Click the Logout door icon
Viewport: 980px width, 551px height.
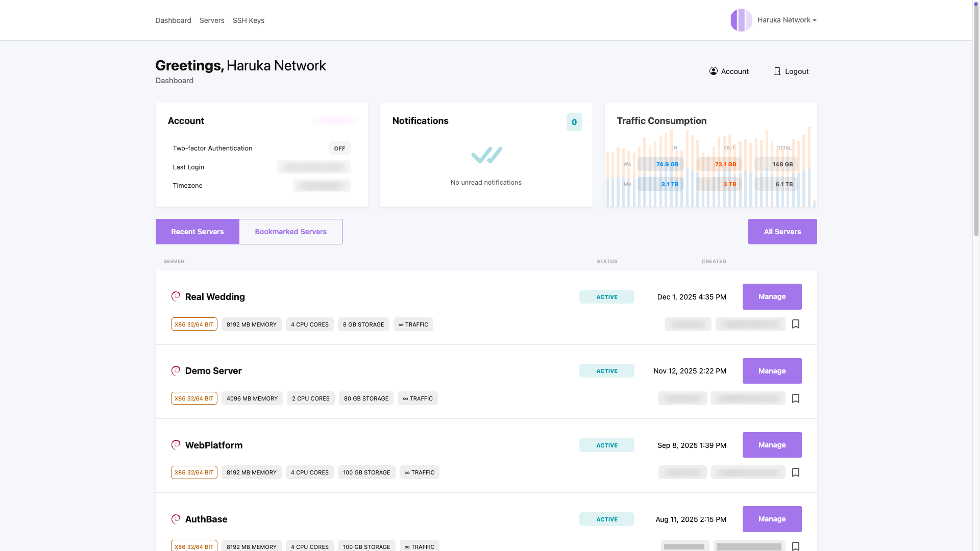(x=777, y=71)
